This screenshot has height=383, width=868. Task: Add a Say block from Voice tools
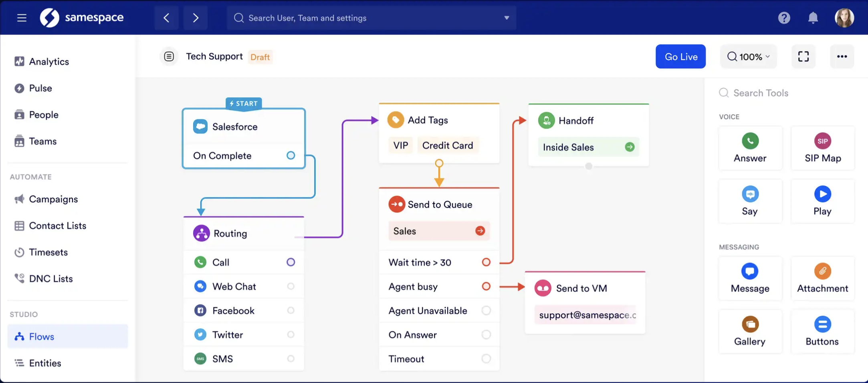pyautogui.click(x=750, y=201)
